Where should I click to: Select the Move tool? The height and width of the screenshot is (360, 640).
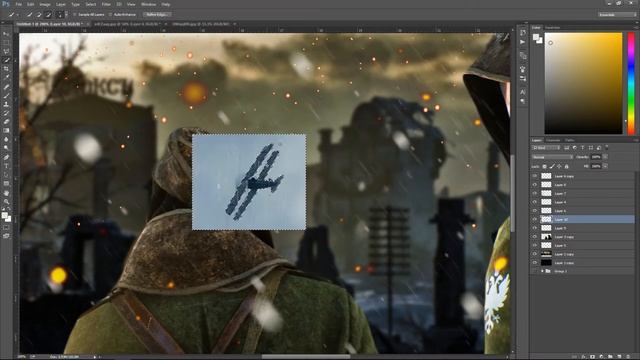[x=6, y=34]
